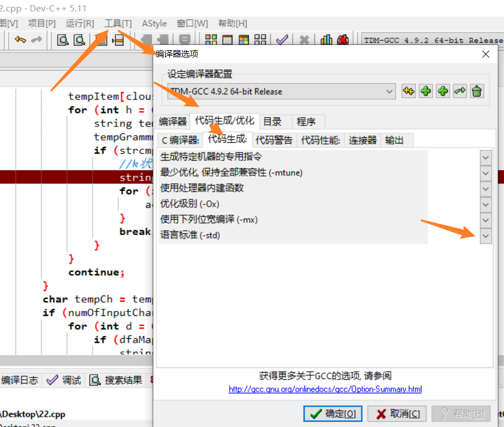Switch to the 代码警告 tab
The height and width of the screenshot is (427, 504).
tap(273, 139)
